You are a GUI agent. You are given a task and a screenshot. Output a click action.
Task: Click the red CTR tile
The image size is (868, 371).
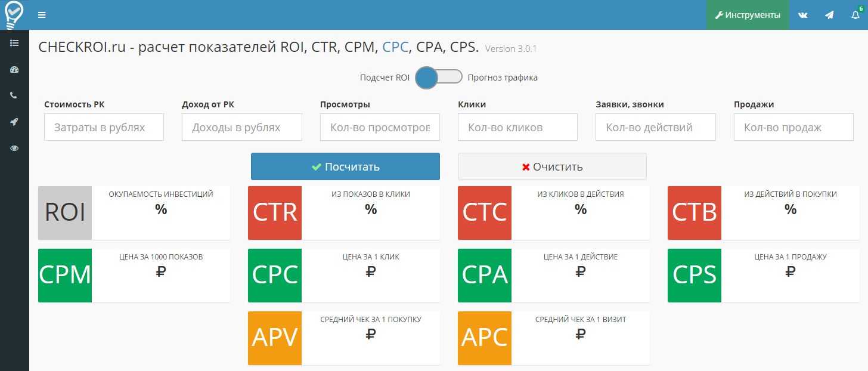[275, 213]
